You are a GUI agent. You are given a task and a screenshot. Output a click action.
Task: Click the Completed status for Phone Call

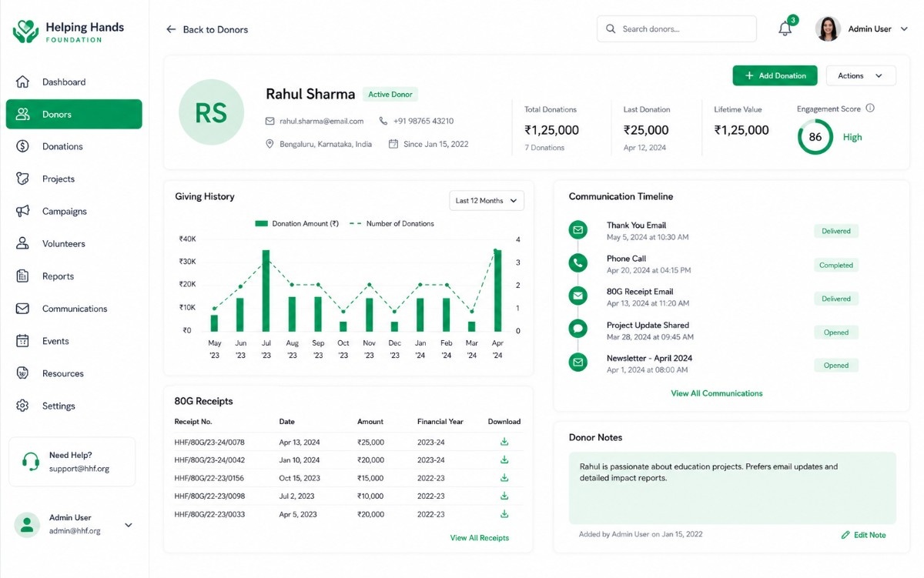(x=836, y=265)
